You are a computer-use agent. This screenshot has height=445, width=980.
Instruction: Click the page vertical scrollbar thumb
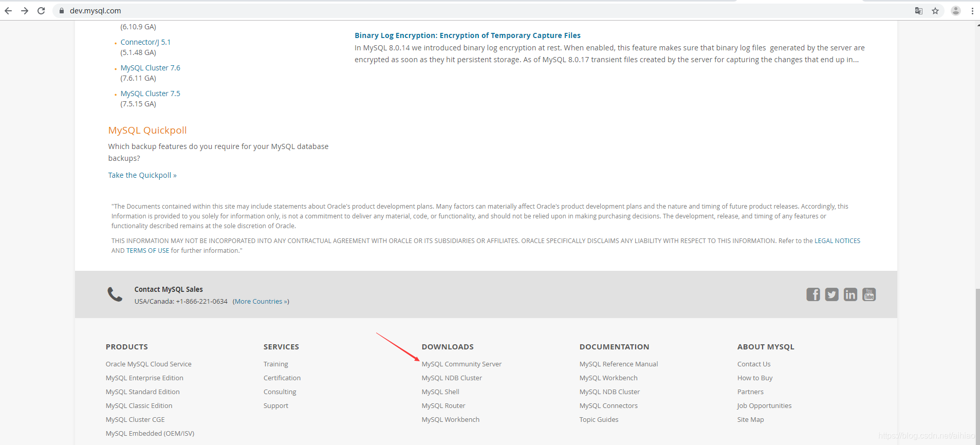coord(977,366)
